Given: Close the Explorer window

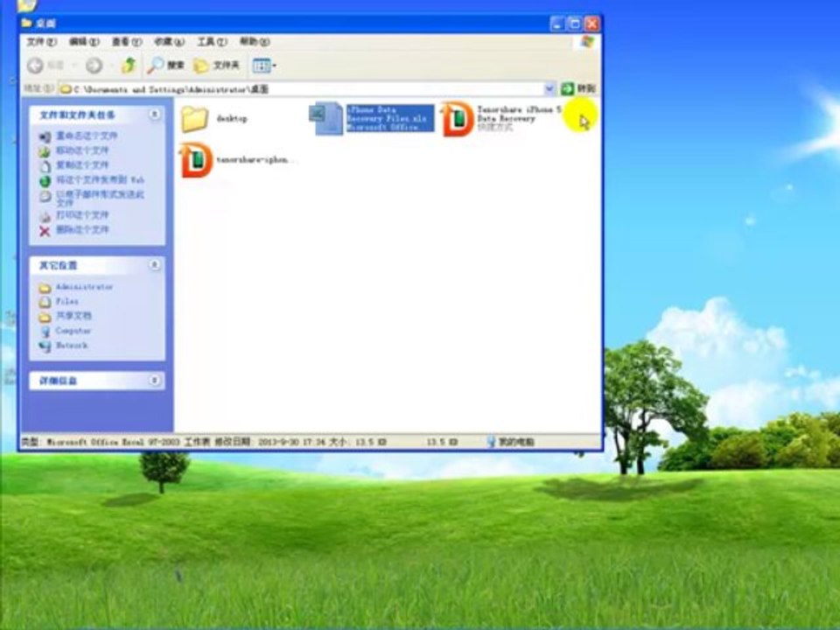Looking at the screenshot, I should [592, 24].
